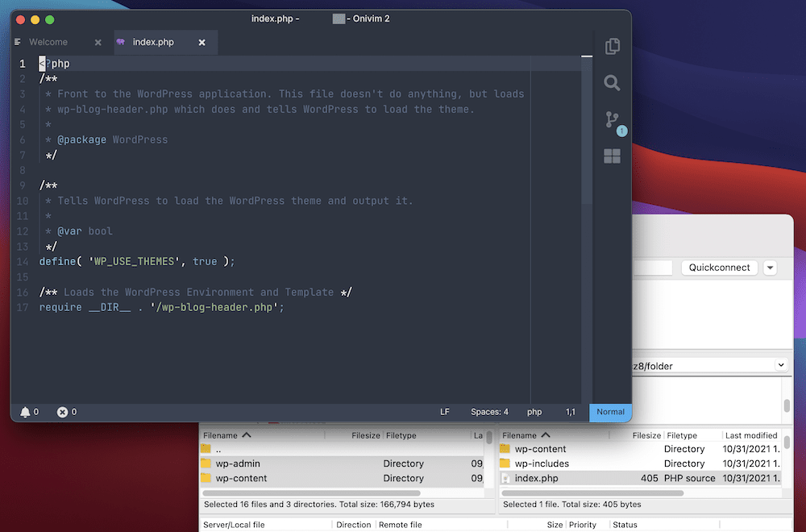The height and width of the screenshot is (532, 806).
Task: Click the Normal mode indicator
Action: pos(610,412)
